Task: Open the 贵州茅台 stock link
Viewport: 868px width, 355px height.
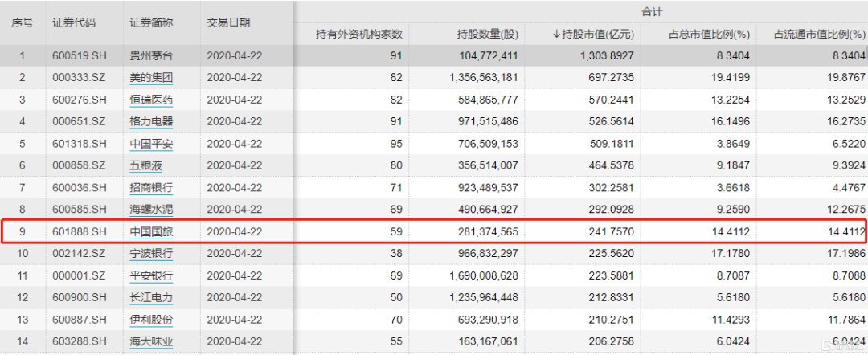Action: (151, 55)
